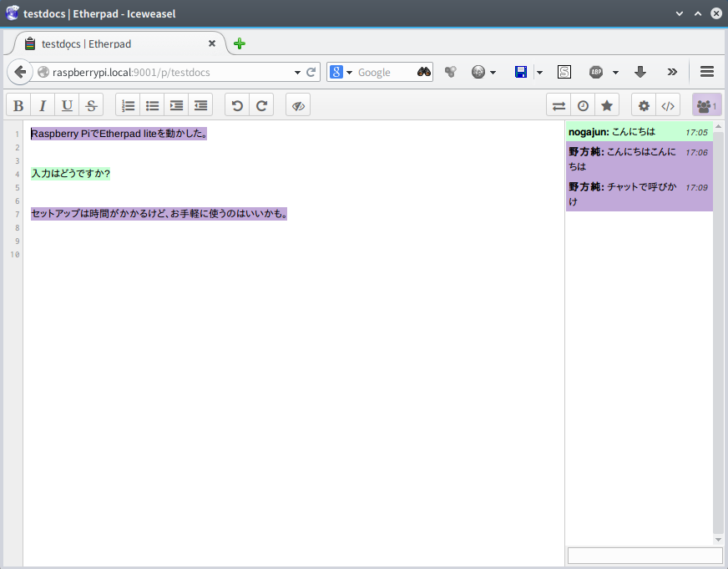Clear authorship colors with eye icon
The image size is (728, 569).
298,105
